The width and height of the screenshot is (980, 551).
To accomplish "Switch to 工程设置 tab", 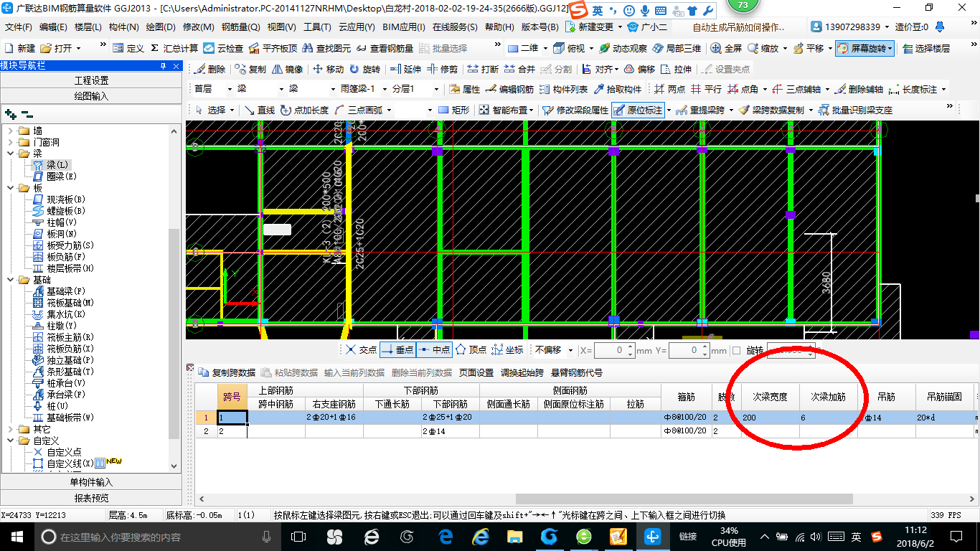I will tap(91, 80).
